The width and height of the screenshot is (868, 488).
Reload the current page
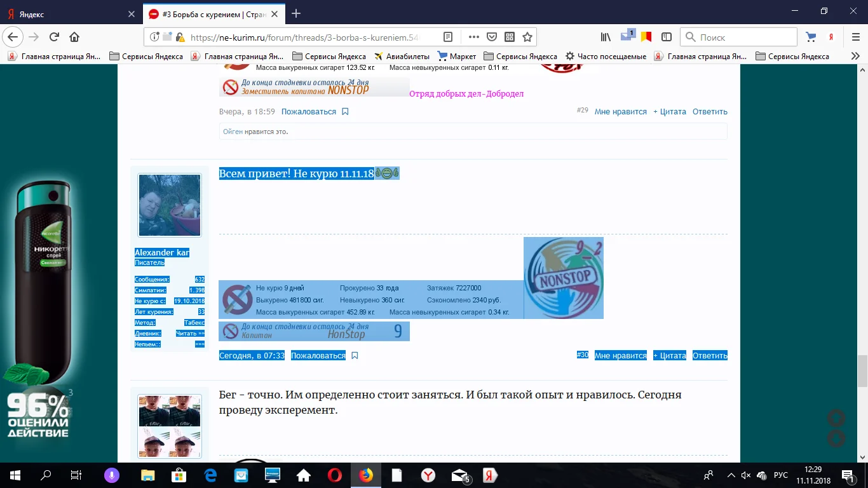tap(54, 37)
